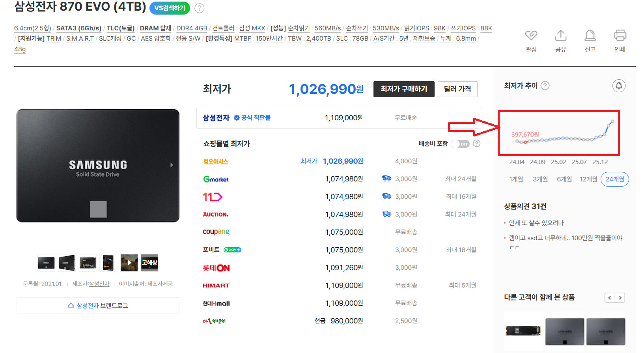Click the main Samsung SSD product image
Image resolution: width=644 pixels, height=353 pixels.
pos(98,166)
